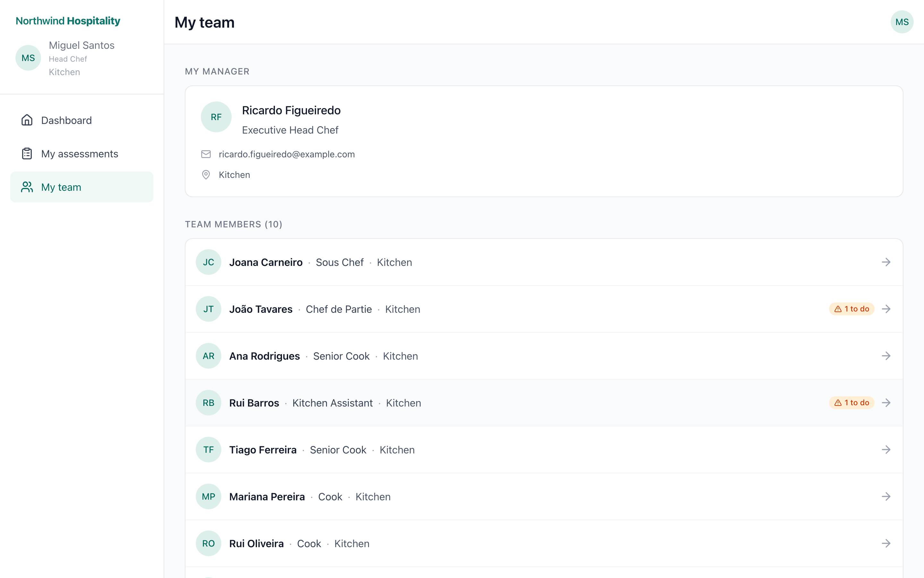Open Rui Barros via the row arrow
The image size is (924, 578).
coord(886,403)
